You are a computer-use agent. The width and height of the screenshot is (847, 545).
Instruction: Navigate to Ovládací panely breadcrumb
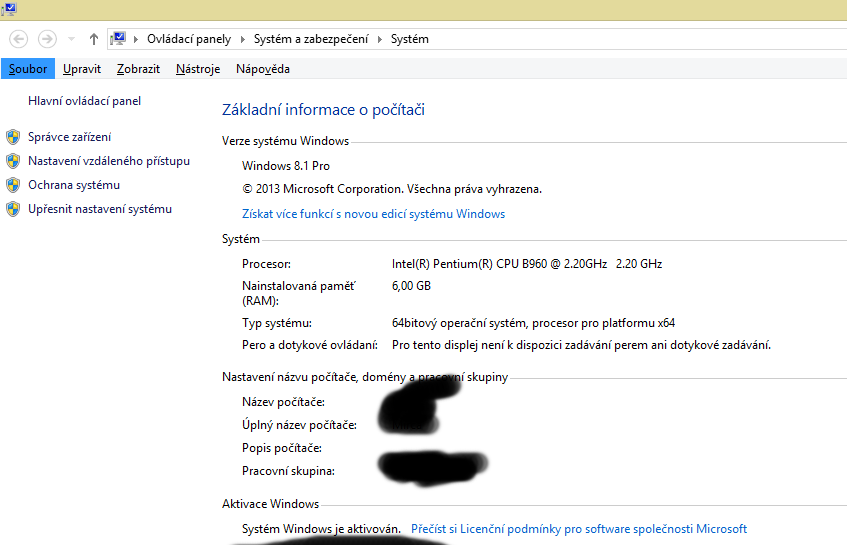point(189,39)
